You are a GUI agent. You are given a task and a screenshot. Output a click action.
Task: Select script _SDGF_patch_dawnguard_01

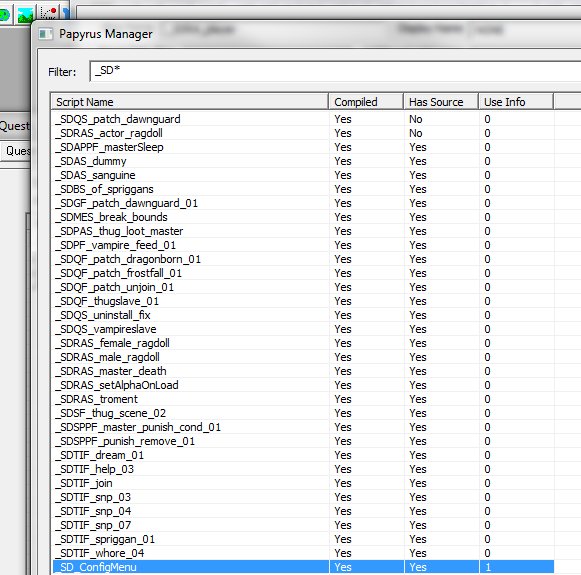click(x=126, y=203)
